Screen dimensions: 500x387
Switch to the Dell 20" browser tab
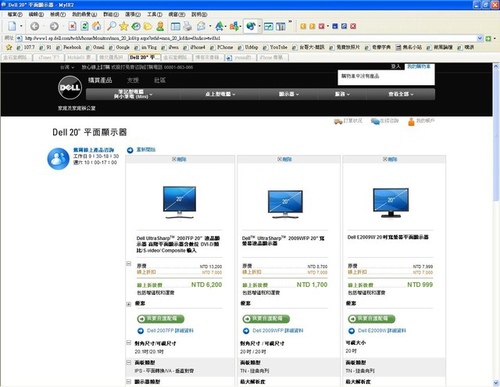click(x=145, y=57)
